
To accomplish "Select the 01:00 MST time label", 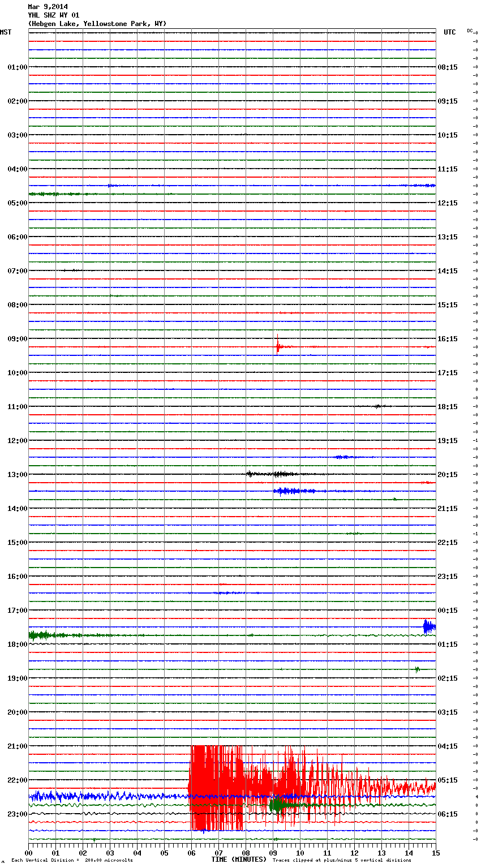I will 17,67.
